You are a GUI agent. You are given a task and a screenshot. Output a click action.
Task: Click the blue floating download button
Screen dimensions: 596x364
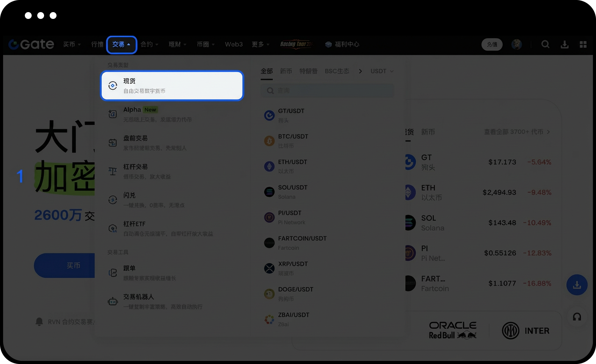(x=577, y=285)
